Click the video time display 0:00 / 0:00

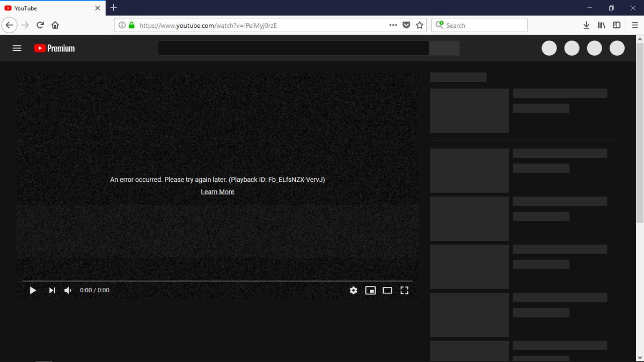[x=94, y=290]
